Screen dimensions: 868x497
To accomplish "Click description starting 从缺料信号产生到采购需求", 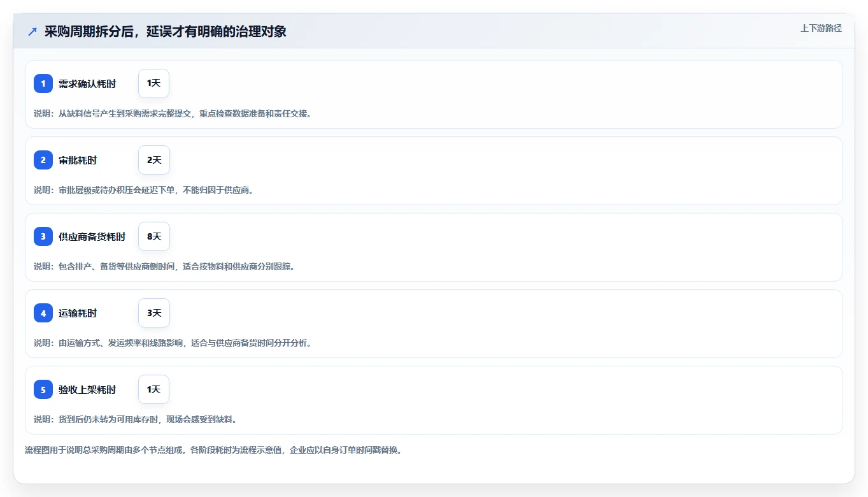I will (x=173, y=113).
